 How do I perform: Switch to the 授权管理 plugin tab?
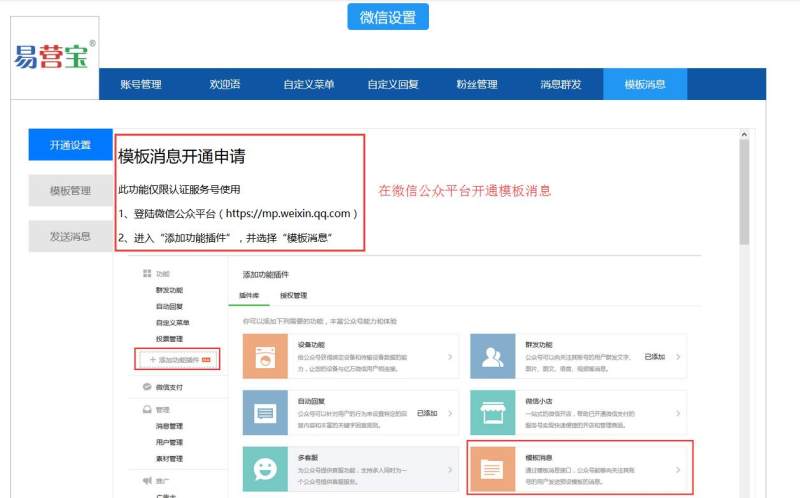click(x=293, y=296)
